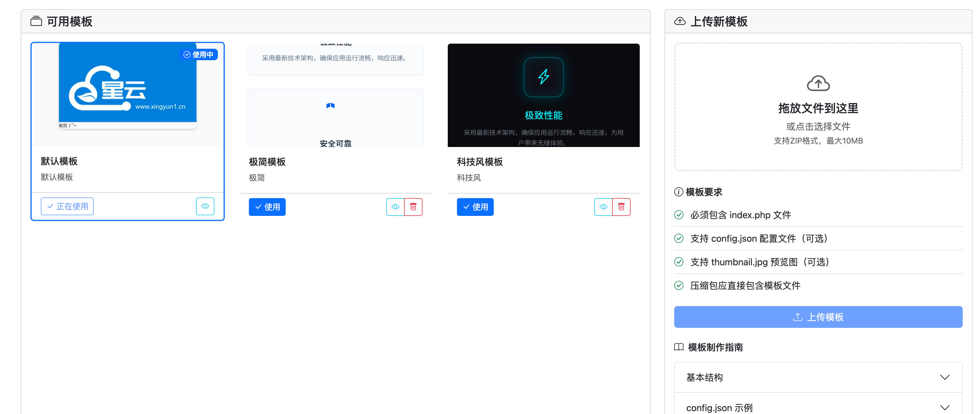The height and width of the screenshot is (414, 980).
Task: Click the 使用中 badge on 默认模板
Action: click(x=198, y=54)
